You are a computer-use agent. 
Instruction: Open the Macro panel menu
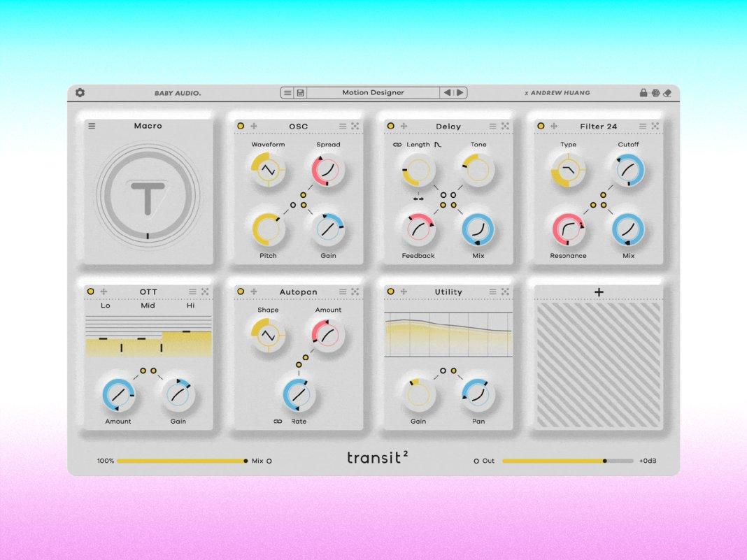click(92, 126)
